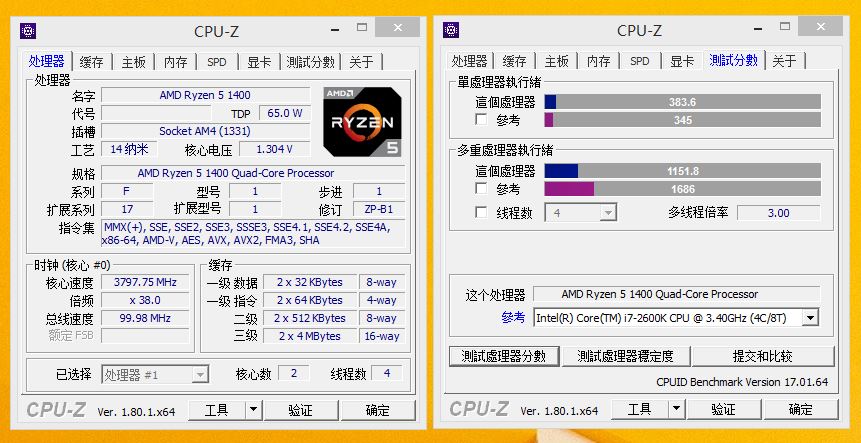The height and width of the screenshot is (443, 861).
Task: Click 工具 button in left window
Action: 216,410
